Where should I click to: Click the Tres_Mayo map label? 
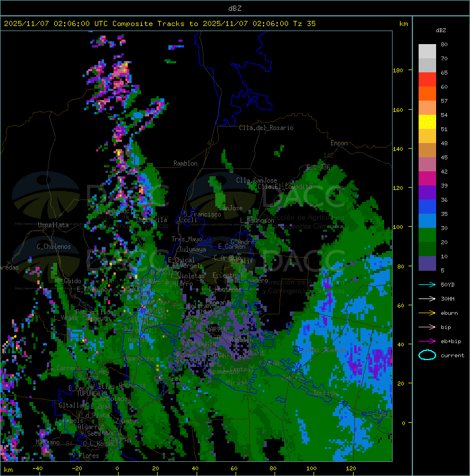point(186,239)
